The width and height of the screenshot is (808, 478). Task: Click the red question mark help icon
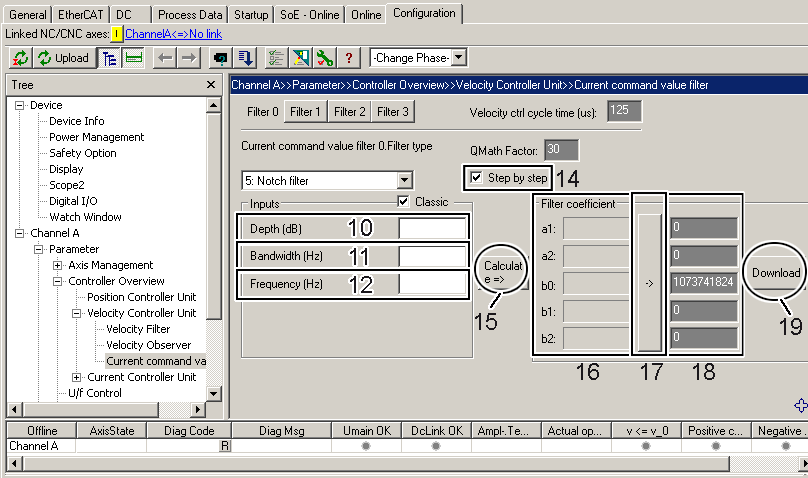(349, 58)
